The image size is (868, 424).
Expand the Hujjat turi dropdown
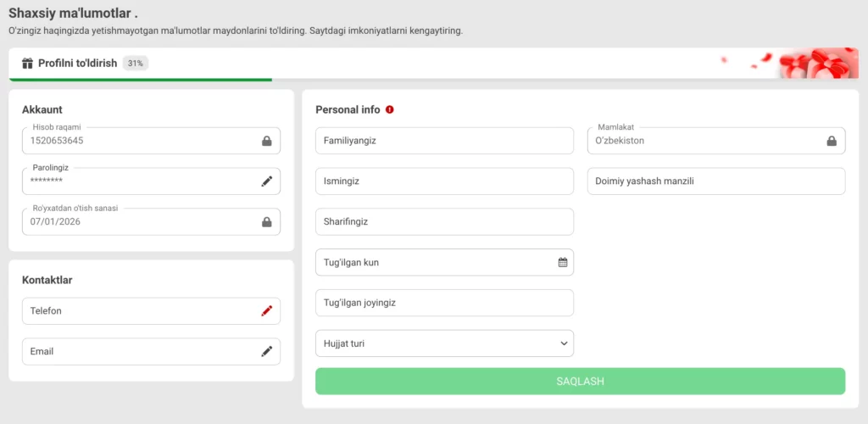pos(444,343)
